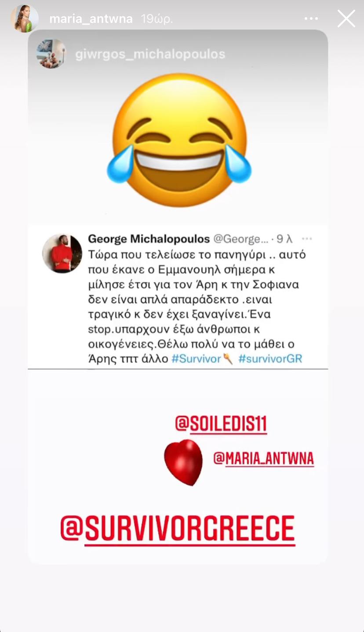Open the @SOILEDIS11 mention
The height and width of the screenshot is (632, 364).
221,424
